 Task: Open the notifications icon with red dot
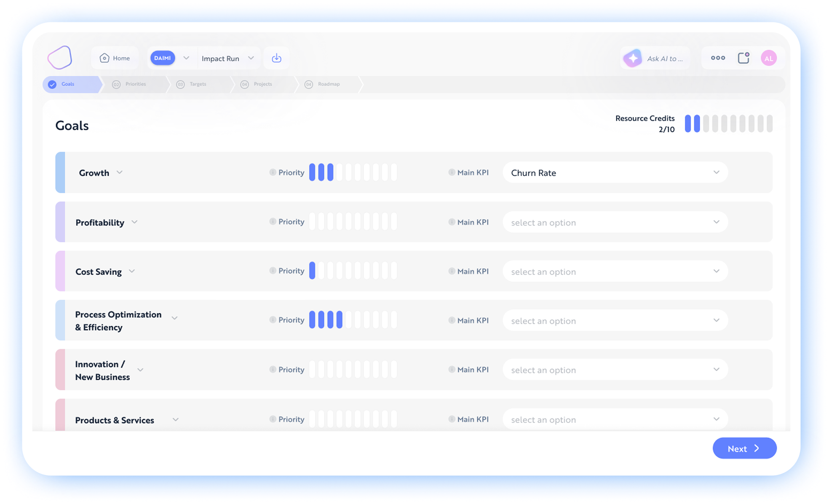point(743,58)
